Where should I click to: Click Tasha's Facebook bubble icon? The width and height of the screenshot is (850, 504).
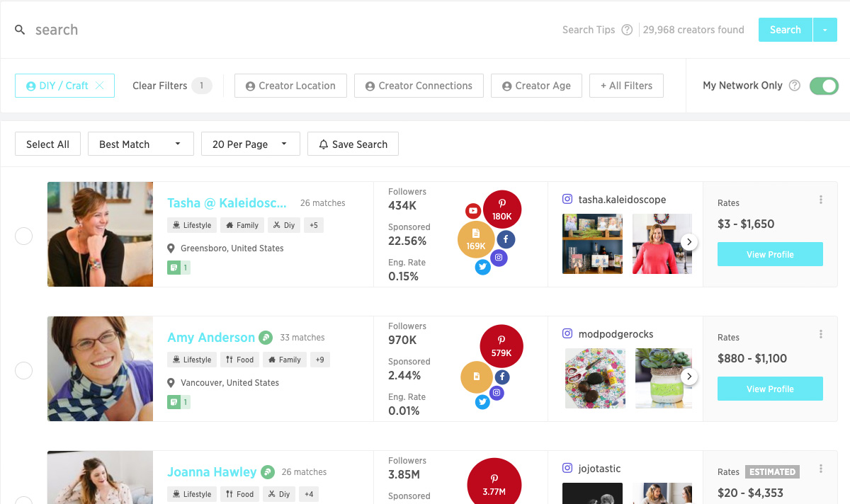(x=505, y=239)
